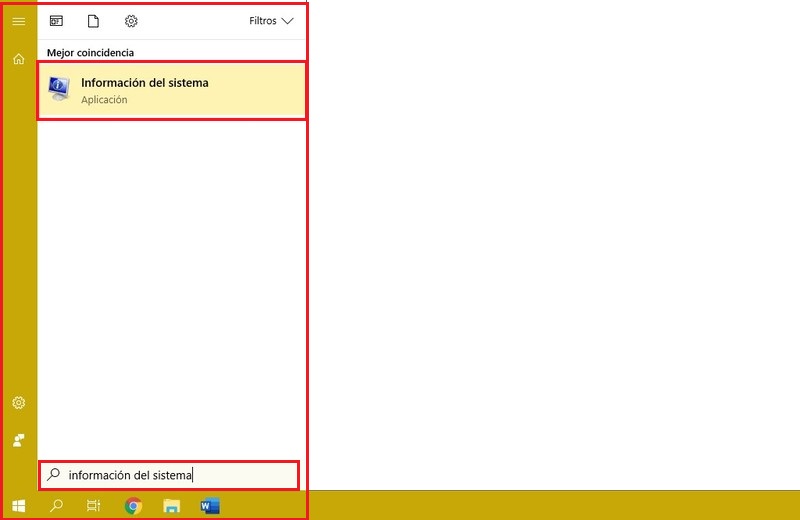Open File Explorer from taskbar

[x=171, y=506]
